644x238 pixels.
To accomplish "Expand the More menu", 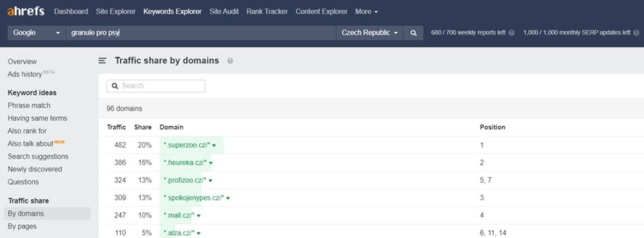I will point(367,11).
